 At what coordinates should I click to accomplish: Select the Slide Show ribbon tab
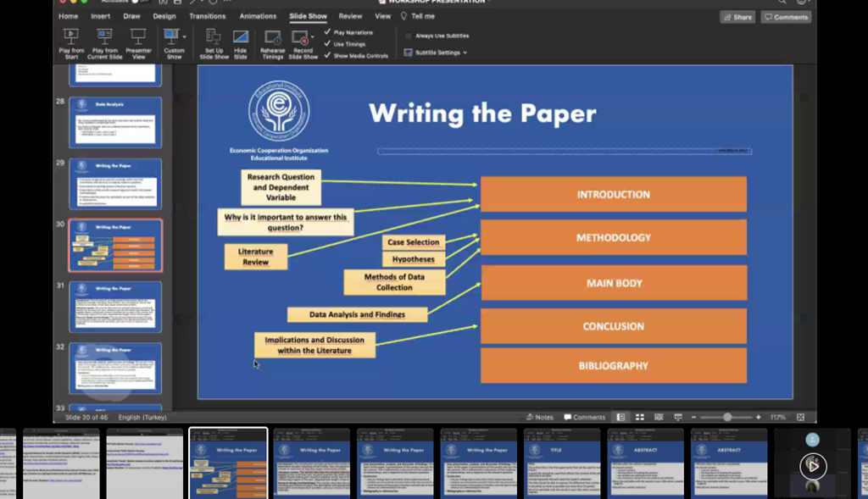[308, 16]
